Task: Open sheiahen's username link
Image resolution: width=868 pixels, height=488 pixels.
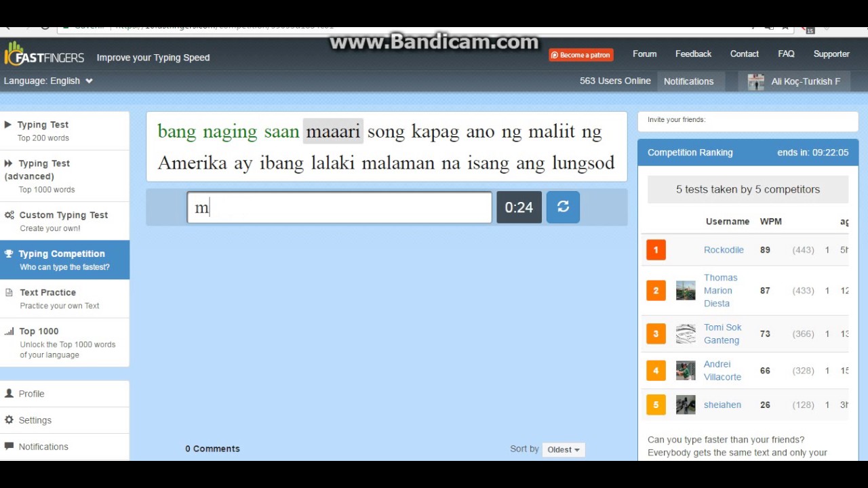Action: tap(722, 405)
